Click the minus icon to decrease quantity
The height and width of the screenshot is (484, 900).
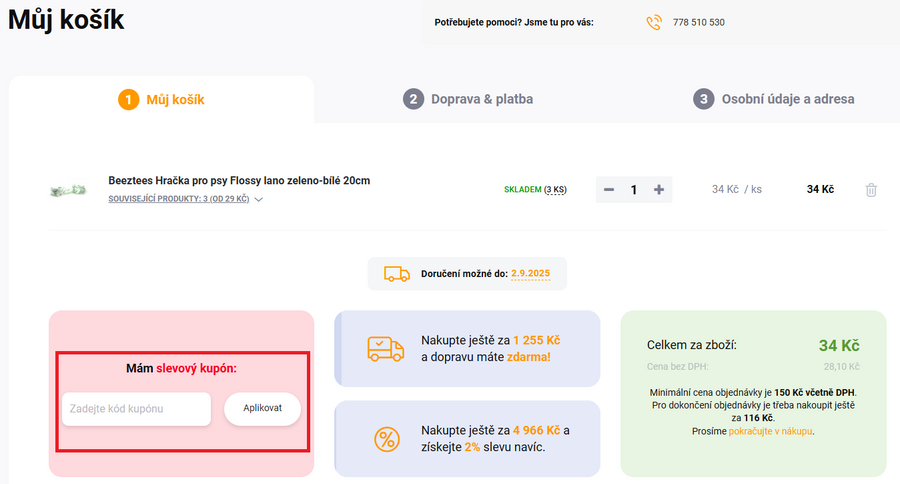[x=609, y=190]
